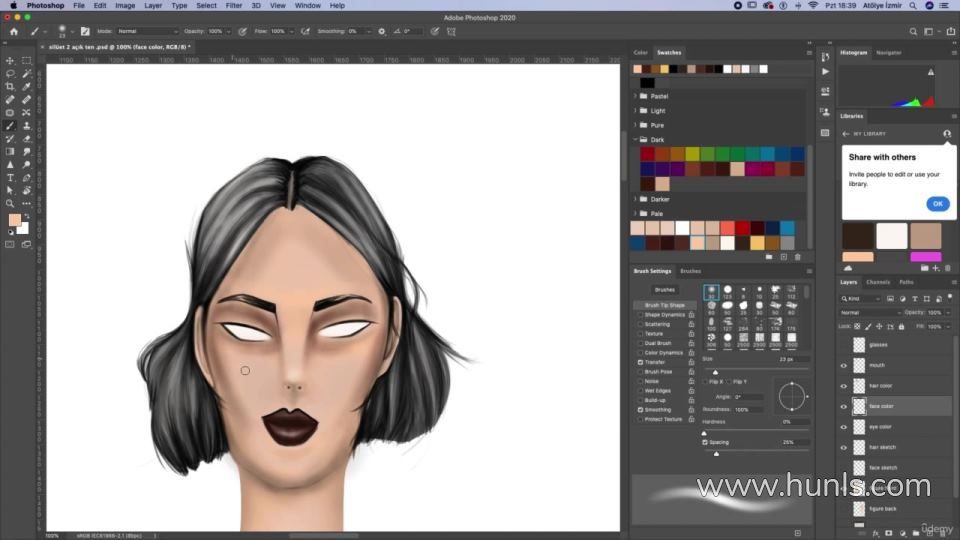Click the Brushes button in Brush Settings
This screenshot has height=540, width=960.
[x=665, y=290]
